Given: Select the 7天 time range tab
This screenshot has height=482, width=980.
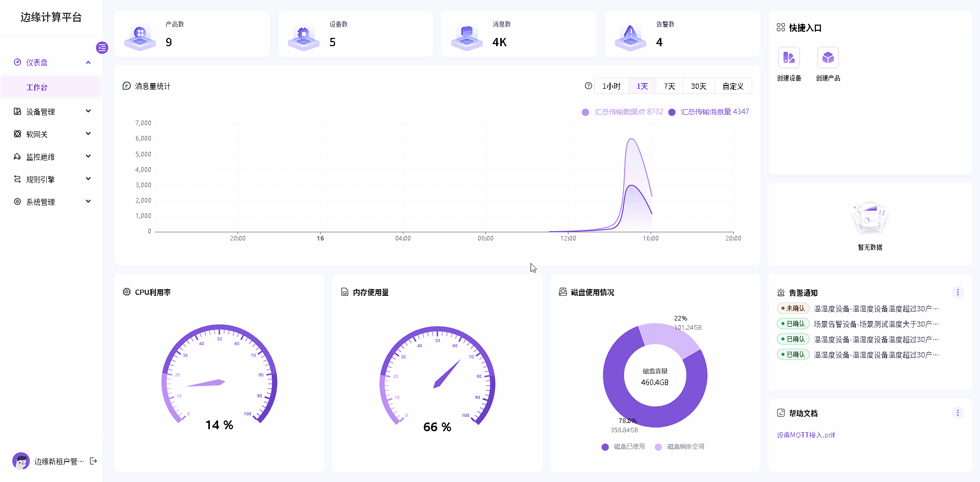Looking at the screenshot, I should click(669, 86).
